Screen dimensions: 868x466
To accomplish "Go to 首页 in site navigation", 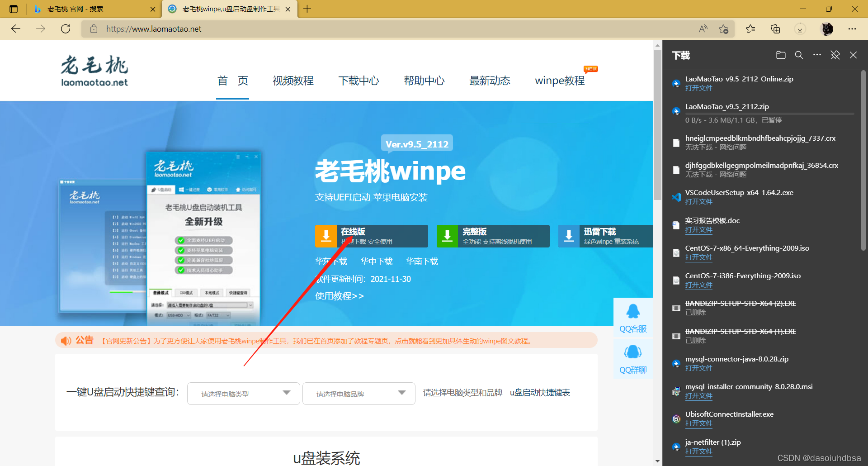I will pos(233,81).
